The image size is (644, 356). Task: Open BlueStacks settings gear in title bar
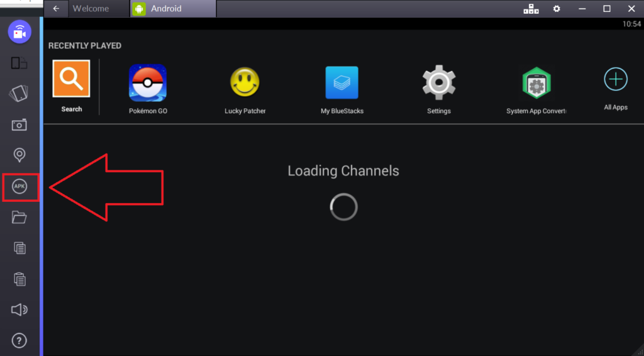click(557, 9)
